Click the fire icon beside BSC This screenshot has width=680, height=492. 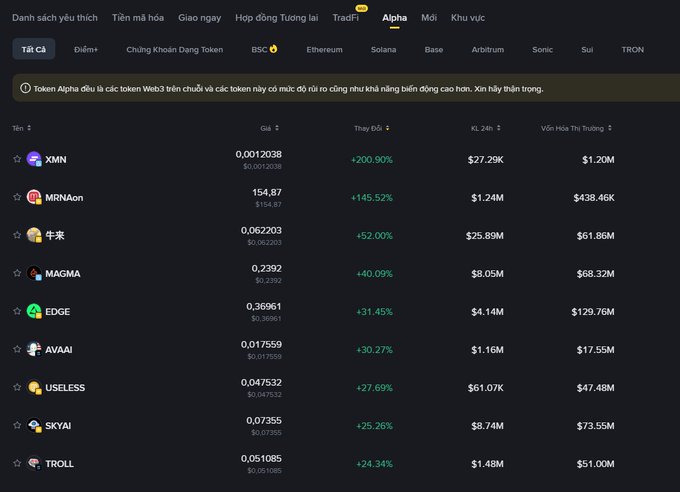point(273,49)
